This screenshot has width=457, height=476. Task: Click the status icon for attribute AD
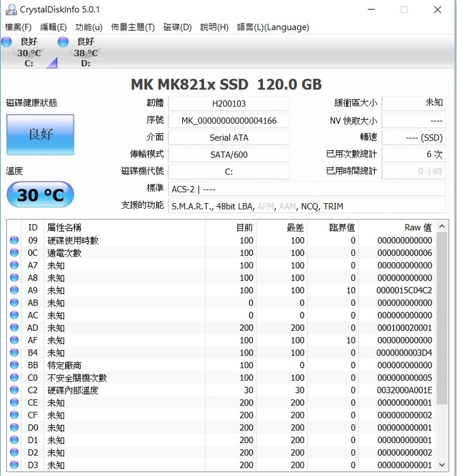[x=14, y=327]
